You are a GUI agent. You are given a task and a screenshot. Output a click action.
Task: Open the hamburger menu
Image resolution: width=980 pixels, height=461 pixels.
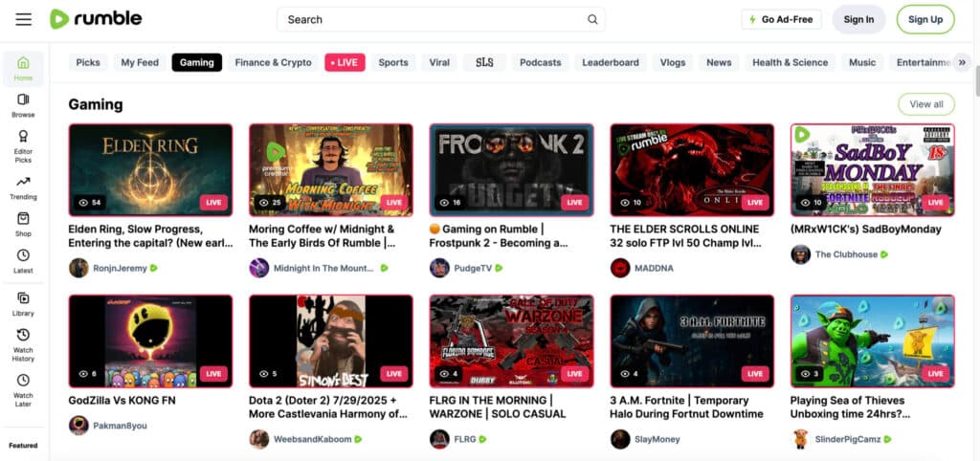pyautogui.click(x=23, y=19)
